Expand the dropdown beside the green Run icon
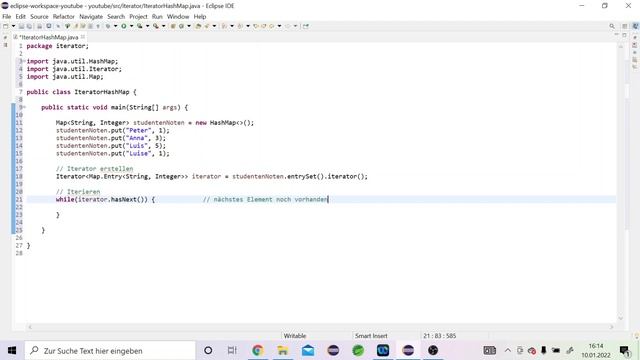Image resolution: width=640 pixels, height=360 pixels. [131, 26]
